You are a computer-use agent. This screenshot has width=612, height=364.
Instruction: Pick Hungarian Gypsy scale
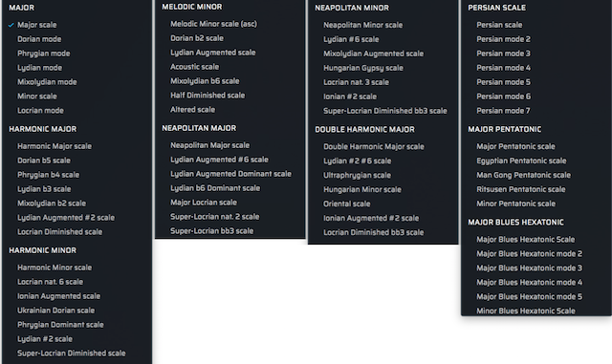point(363,68)
